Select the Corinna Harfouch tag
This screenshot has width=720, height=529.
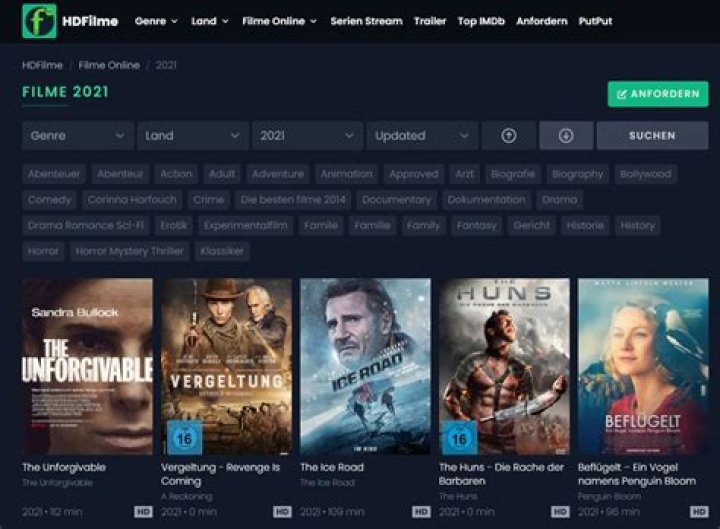pyautogui.click(x=132, y=200)
